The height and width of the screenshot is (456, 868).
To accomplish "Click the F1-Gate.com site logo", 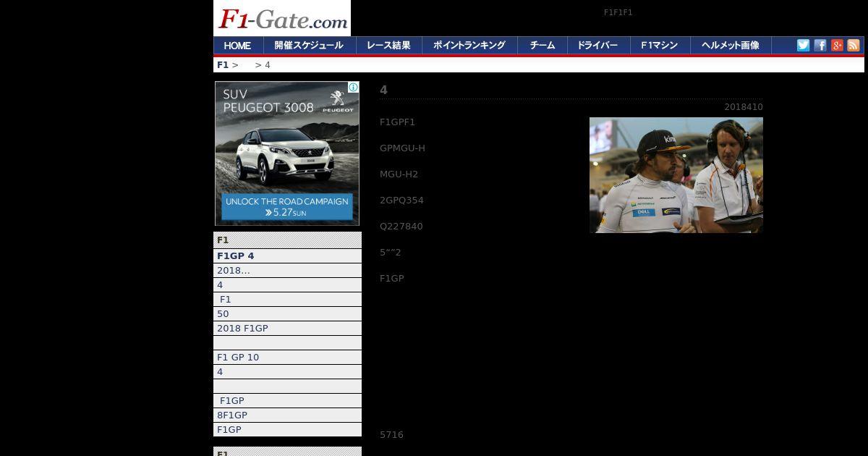I will [x=282, y=18].
